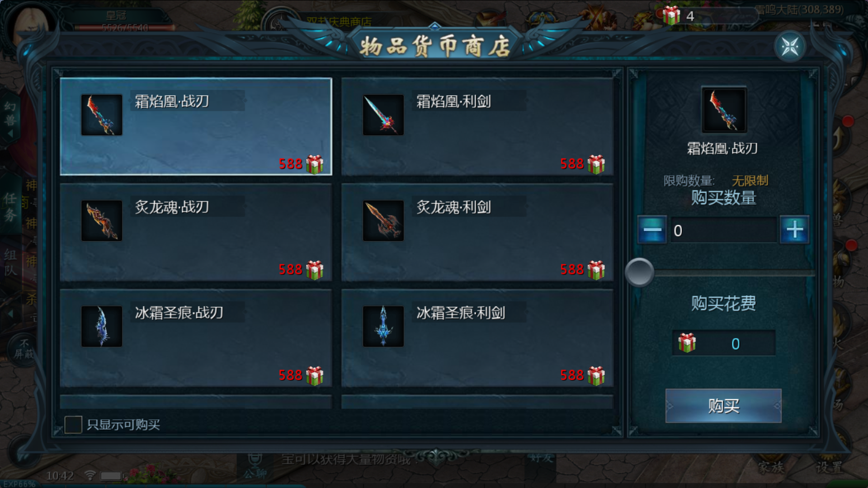Image resolution: width=868 pixels, height=488 pixels.
Task: Enable 只显示可购买 checkbox
Action: [73, 425]
